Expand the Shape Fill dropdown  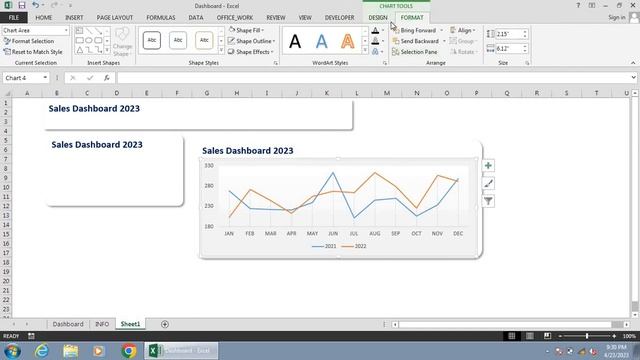click(x=263, y=31)
